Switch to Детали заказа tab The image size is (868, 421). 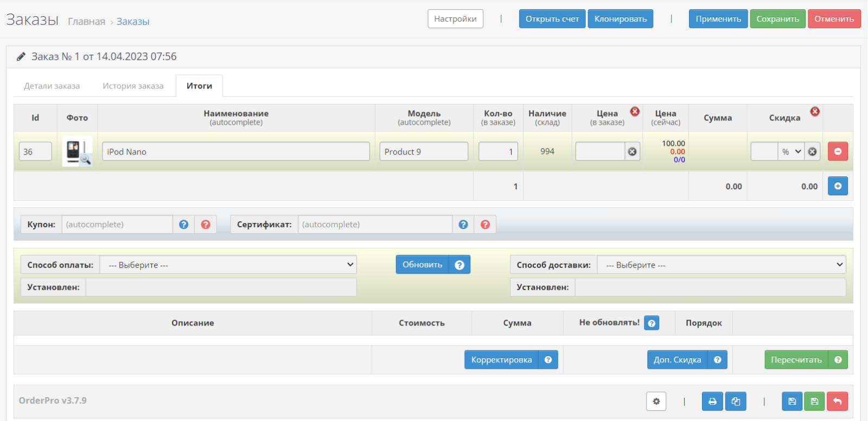pyautogui.click(x=52, y=86)
